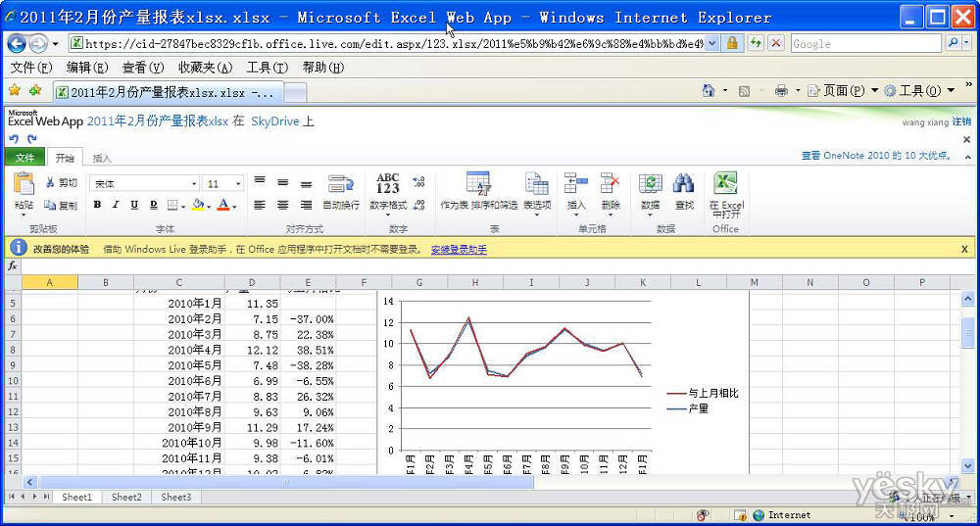Click the Cut (剪切) scissors button

61,182
